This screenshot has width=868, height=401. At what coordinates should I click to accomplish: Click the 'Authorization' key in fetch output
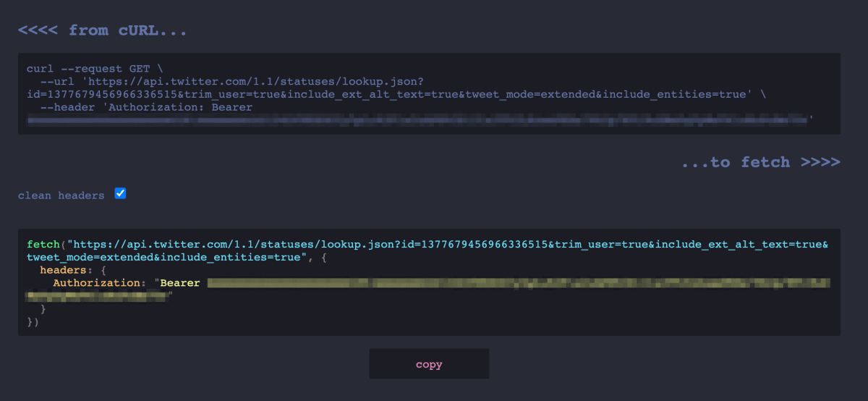click(x=95, y=283)
